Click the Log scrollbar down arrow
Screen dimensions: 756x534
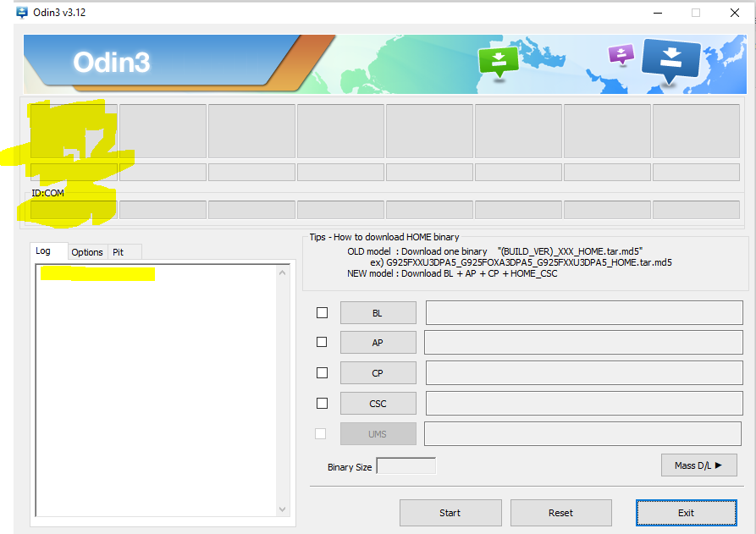tap(284, 509)
